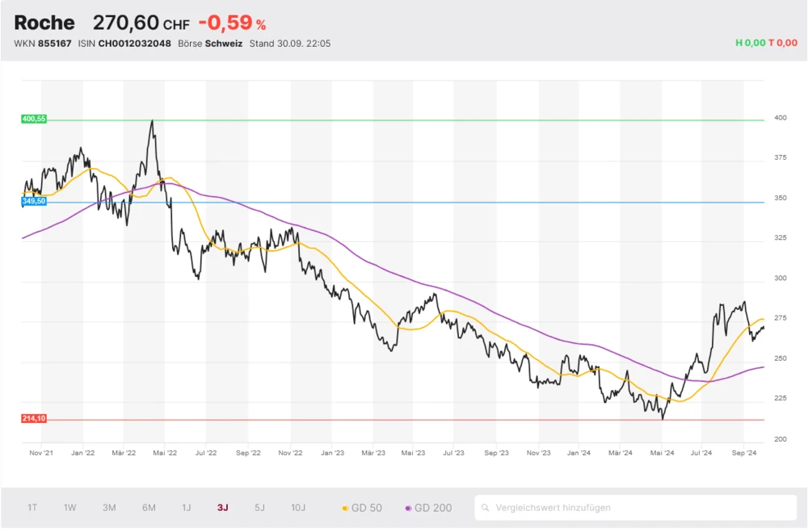Select the 1T time range

point(32,508)
